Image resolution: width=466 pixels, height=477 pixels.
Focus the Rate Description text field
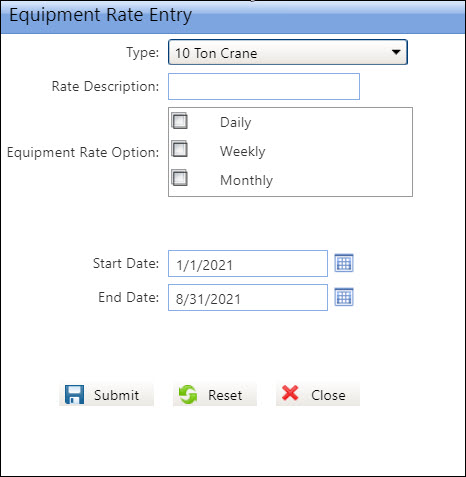point(264,86)
